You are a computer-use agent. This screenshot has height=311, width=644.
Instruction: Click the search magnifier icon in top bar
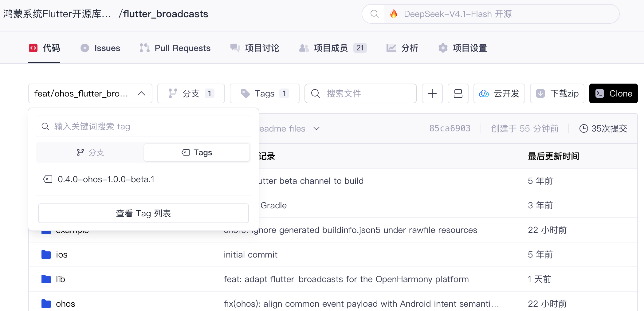click(x=374, y=14)
